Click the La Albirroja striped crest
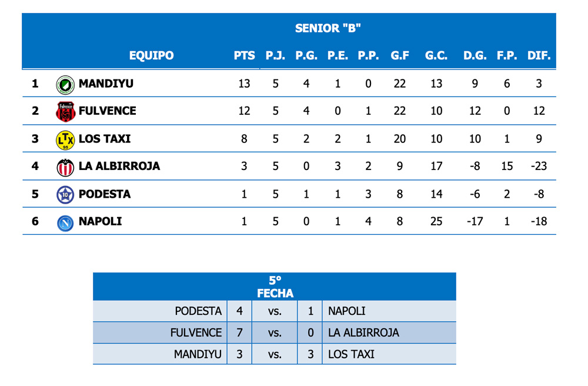 click(x=65, y=167)
